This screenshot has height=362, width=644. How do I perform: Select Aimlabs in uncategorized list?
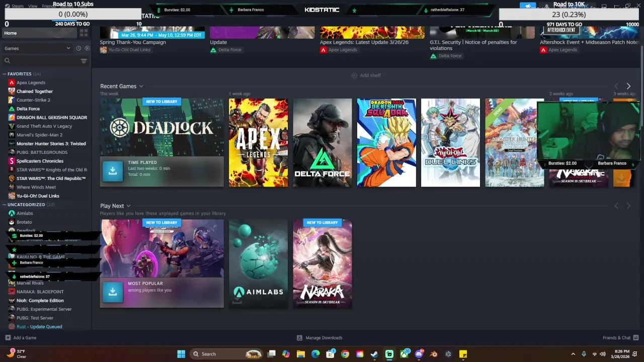(25, 213)
